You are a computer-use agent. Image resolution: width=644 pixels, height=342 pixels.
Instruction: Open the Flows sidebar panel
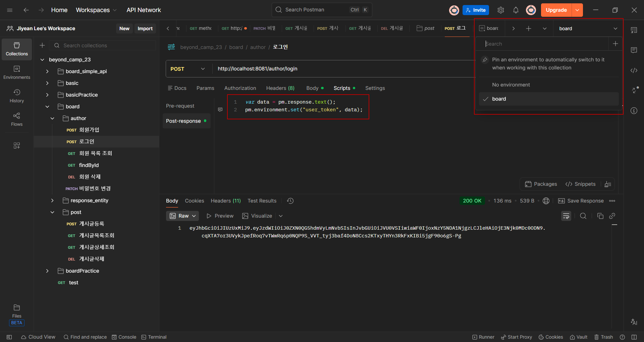coord(17,119)
